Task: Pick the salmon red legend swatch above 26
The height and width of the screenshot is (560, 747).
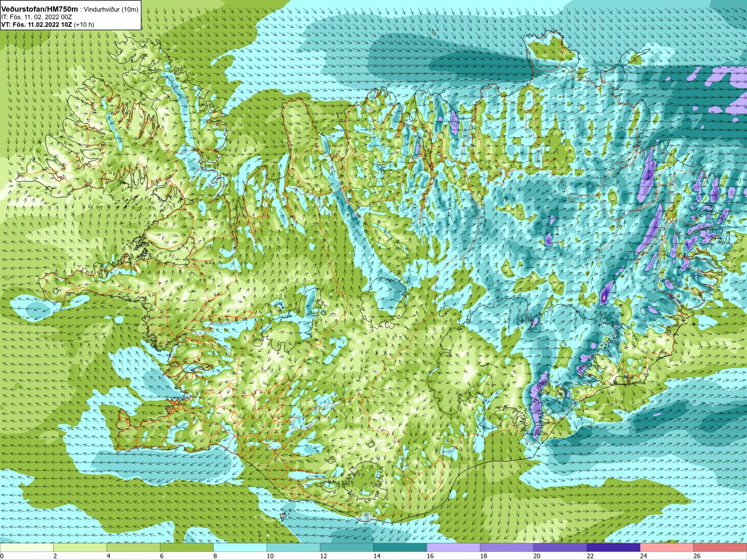Action: point(720,548)
